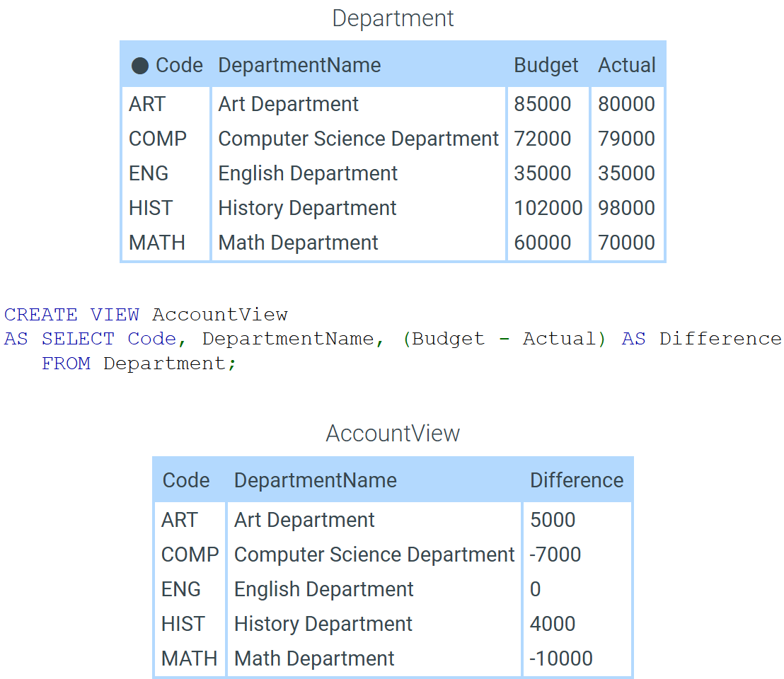The height and width of the screenshot is (679, 784).
Task: Select the Budget column header
Action: coord(546,66)
